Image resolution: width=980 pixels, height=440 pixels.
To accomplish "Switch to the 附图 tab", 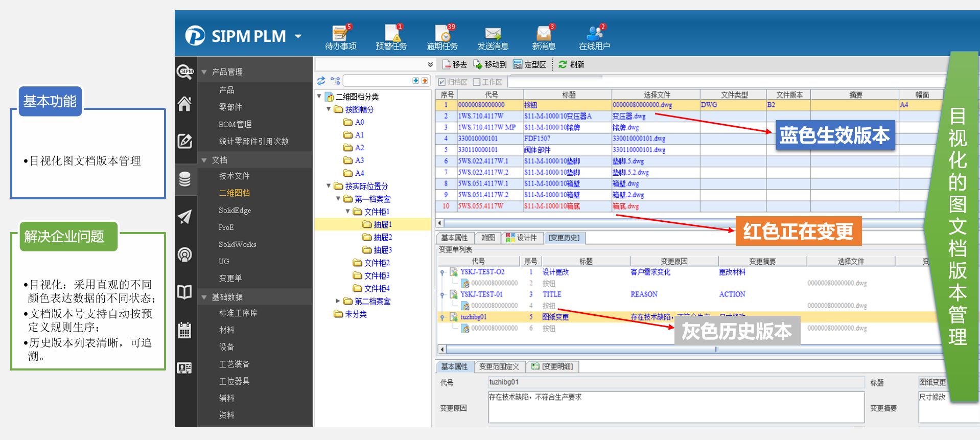I will coord(488,238).
